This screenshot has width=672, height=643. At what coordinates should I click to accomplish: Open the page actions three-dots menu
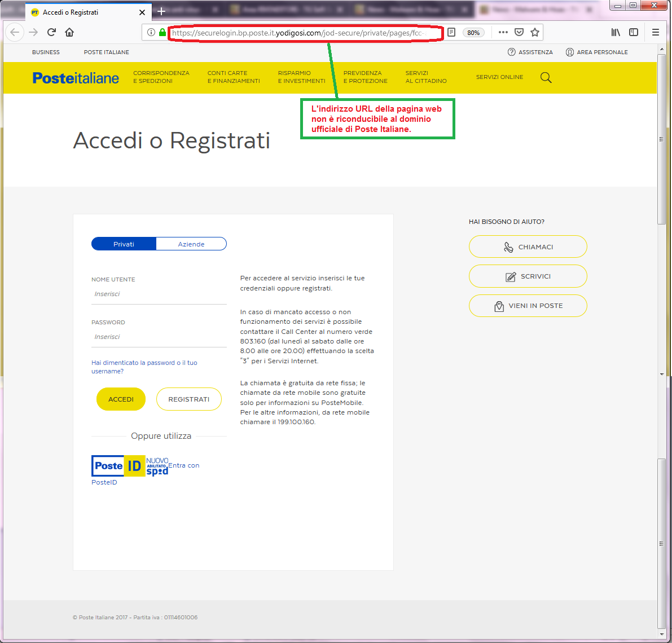pyautogui.click(x=503, y=32)
